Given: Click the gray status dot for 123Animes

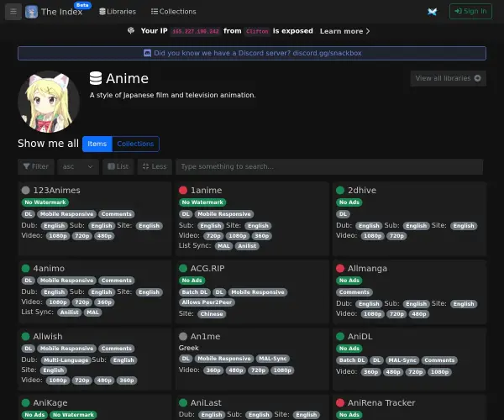Looking at the screenshot, I should tap(25, 190).
